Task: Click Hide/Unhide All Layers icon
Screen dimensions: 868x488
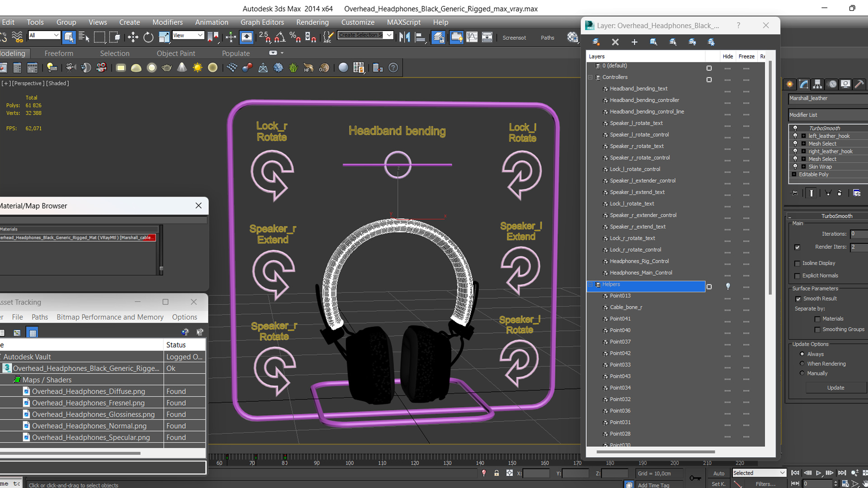Action: (692, 42)
